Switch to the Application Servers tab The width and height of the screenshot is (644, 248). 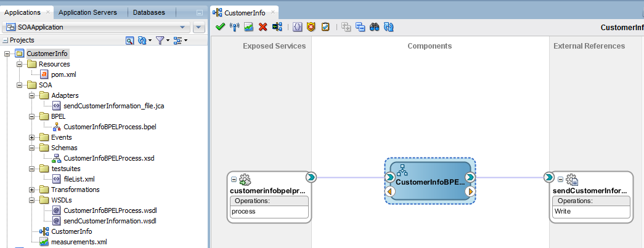coord(88,12)
